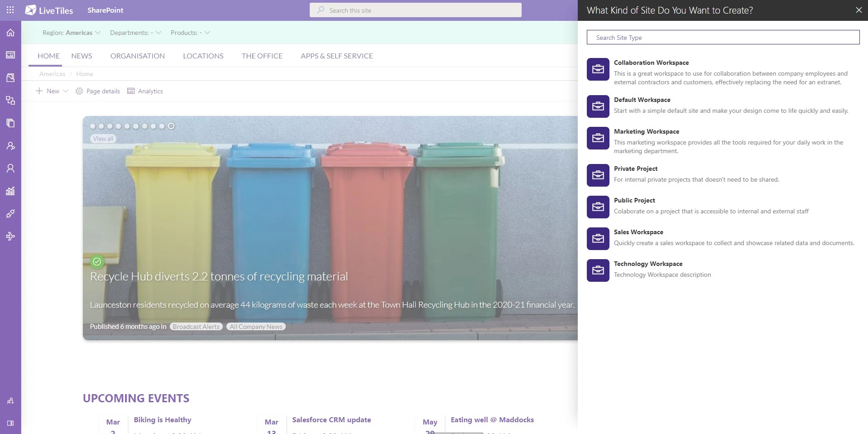This screenshot has width=868, height=434.
Task: Click the Home breadcrumb link
Action: click(x=85, y=74)
